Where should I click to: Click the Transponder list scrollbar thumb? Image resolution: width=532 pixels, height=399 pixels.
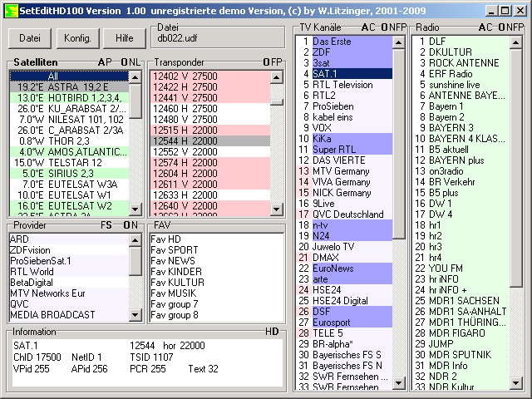point(277,101)
